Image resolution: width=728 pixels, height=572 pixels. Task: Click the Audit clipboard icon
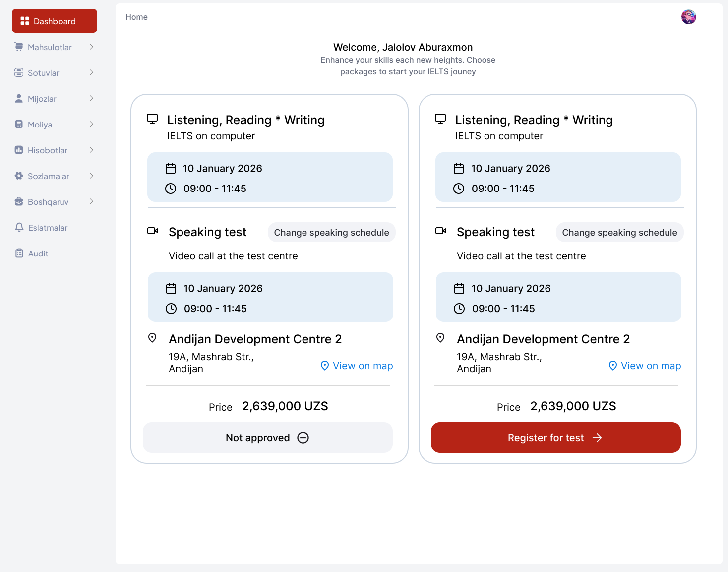point(19,254)
